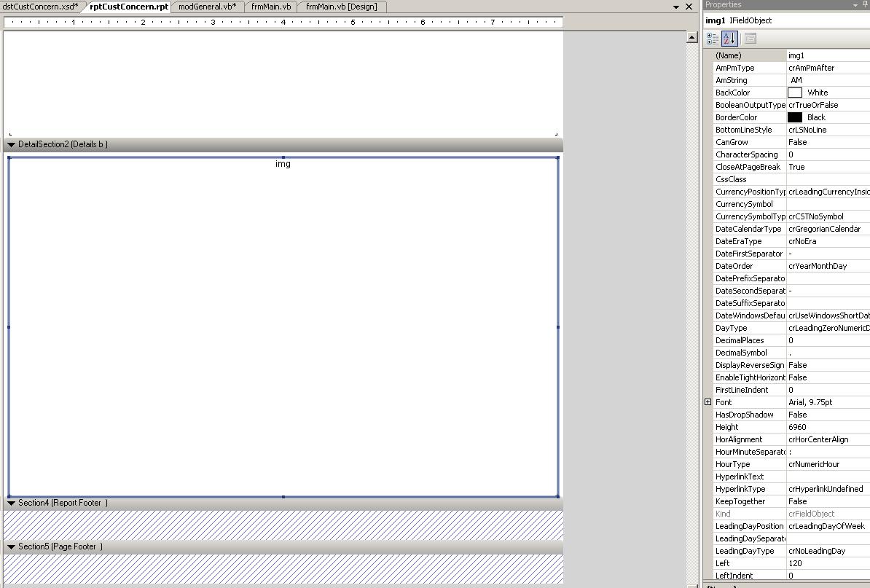This screenshot has height=588, width=870.
Task: Click the DayType property row
Action: 792,328
